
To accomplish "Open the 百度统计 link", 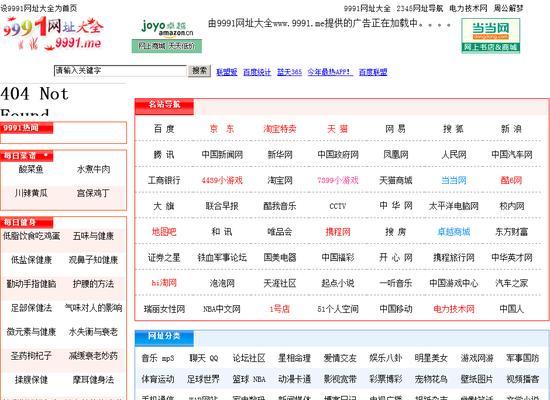I will coord(257,72).
